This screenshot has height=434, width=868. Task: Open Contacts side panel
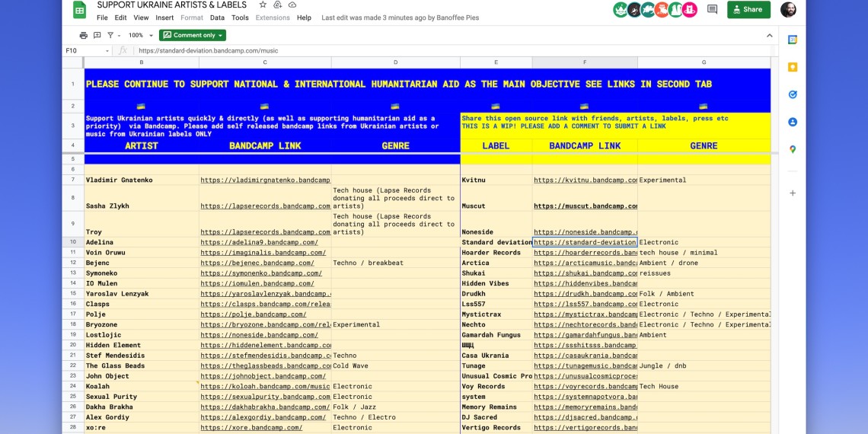point(792,122)
